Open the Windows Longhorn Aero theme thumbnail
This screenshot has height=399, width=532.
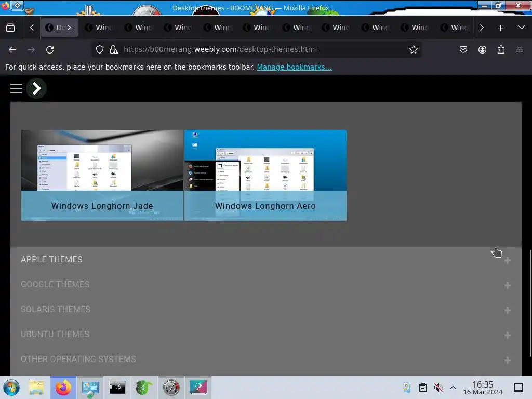click(x=265, y=176)
